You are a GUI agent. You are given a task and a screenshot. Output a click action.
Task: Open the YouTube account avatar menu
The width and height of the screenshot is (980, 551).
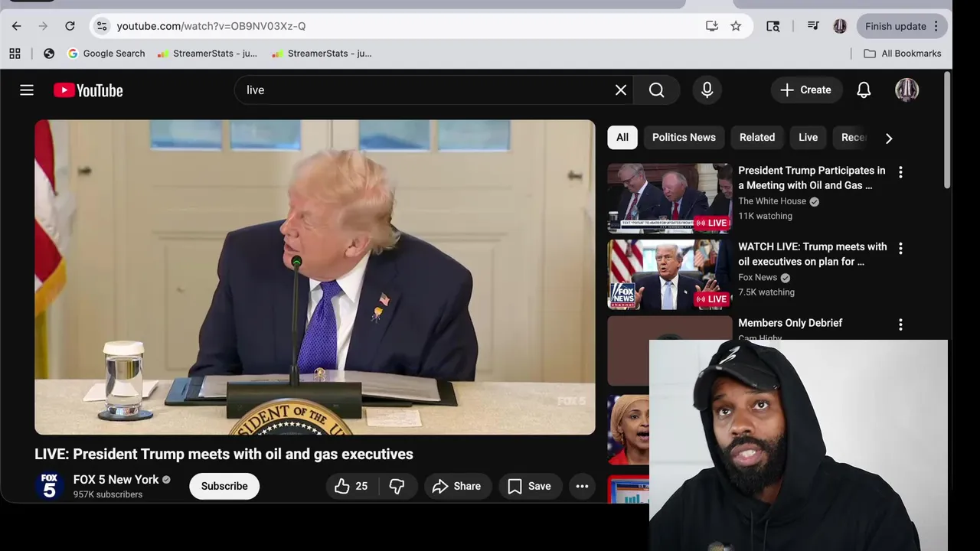(907, 90)
